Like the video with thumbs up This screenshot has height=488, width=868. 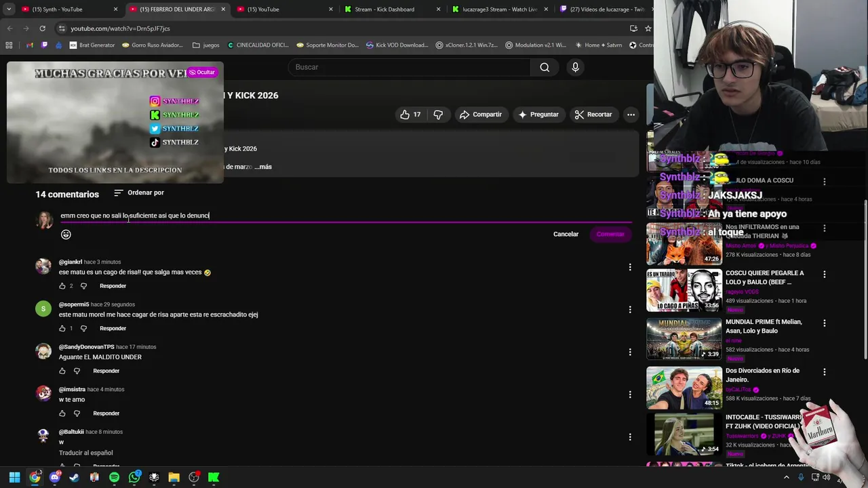(410, 115)
